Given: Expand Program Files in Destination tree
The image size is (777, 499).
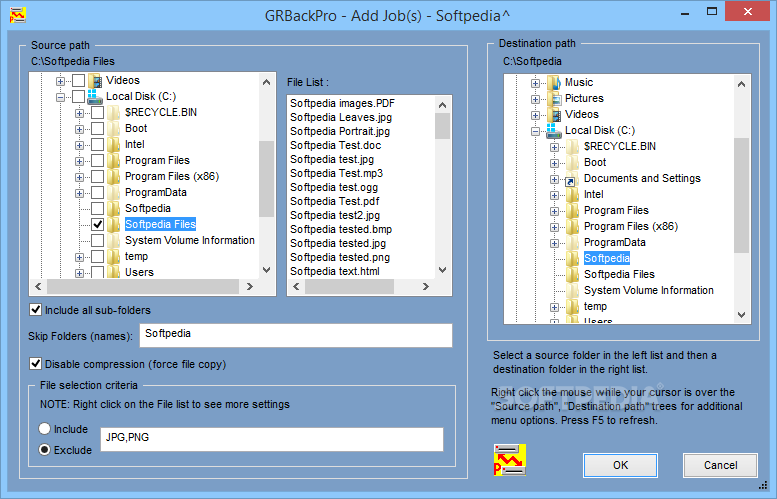Looking at the screenshot, I should [555, 211].
